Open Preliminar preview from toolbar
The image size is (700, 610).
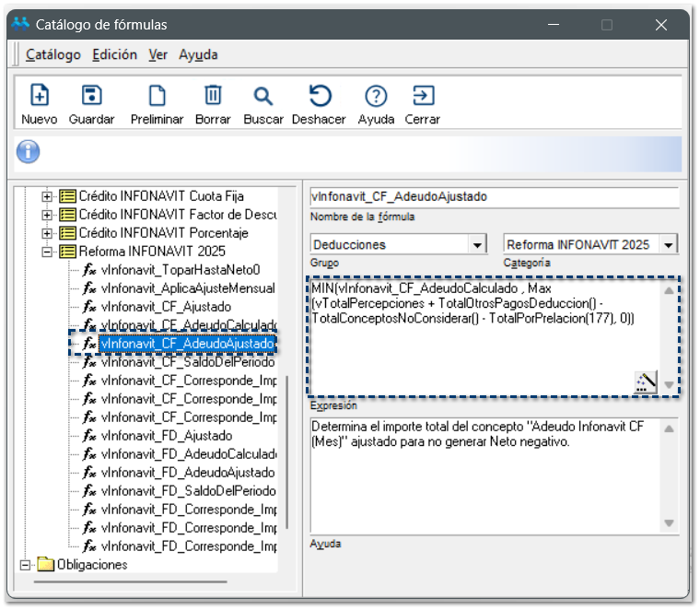[x=157, y=97]
